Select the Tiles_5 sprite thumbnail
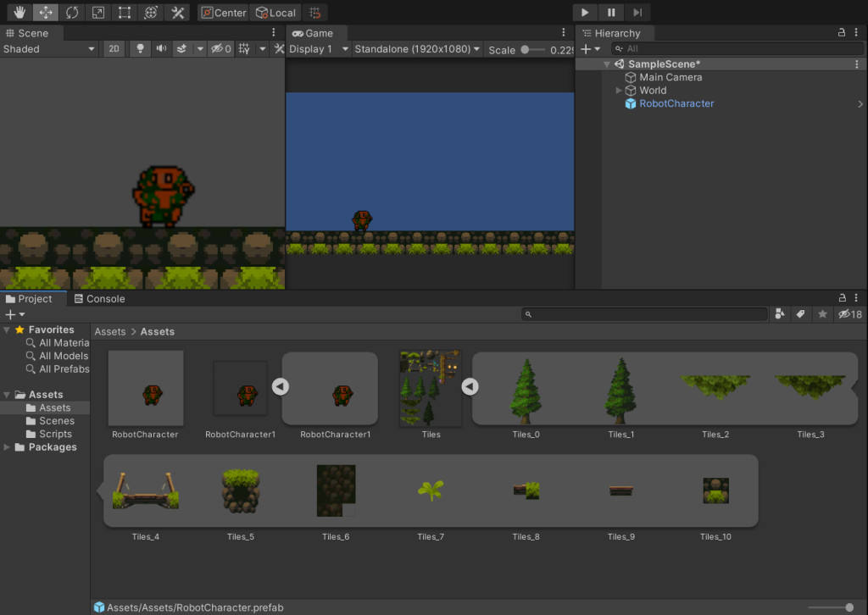Viewport: 868px width, 615px height. click(x=241, y=490)
